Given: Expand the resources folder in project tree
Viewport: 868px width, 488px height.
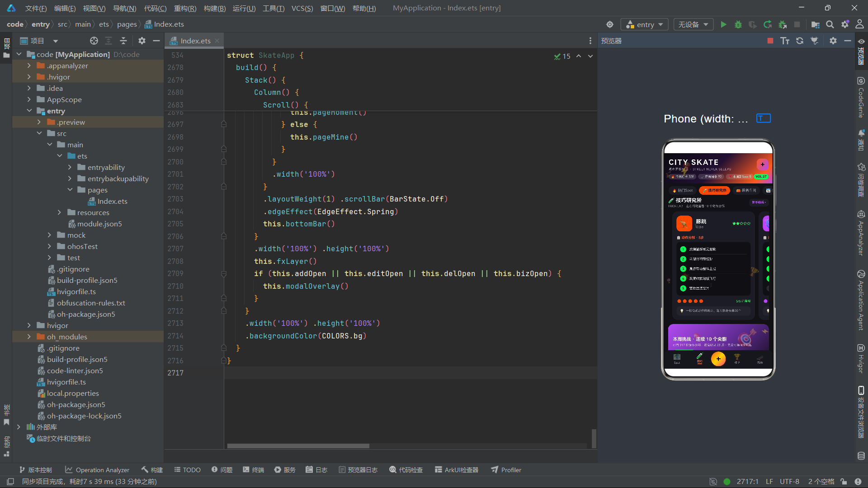Looking at the screenshot, I should tap(59, 212).
